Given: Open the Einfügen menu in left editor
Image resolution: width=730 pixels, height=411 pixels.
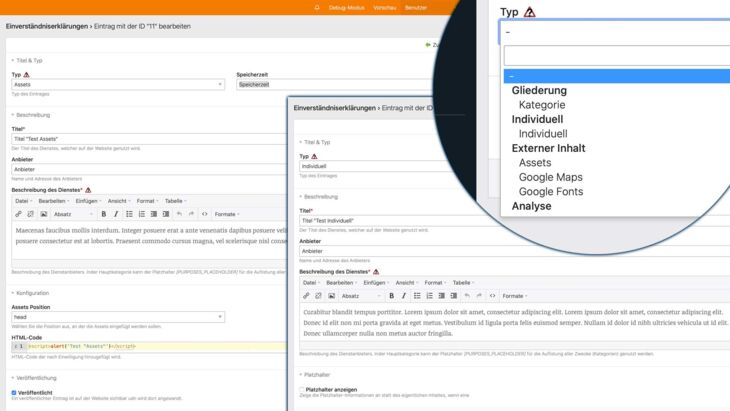Looking at the screenshot, I should (86, 200).
